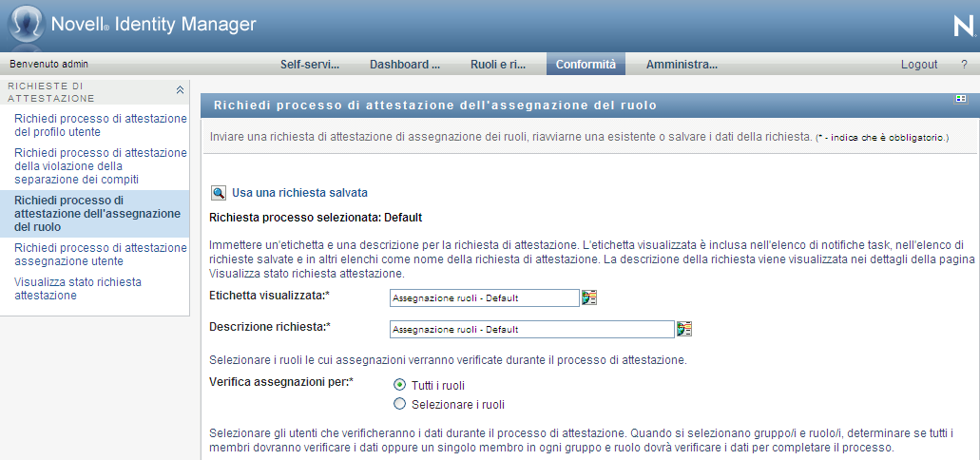Select the Conformità tab
This screenshot has width=980, height=460.
[586, 64]
